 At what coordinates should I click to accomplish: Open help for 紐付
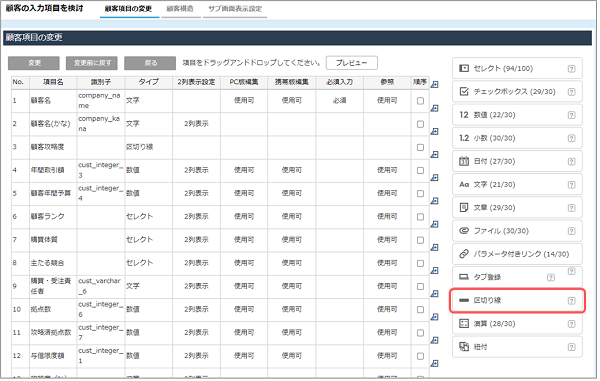pos(571,347)
